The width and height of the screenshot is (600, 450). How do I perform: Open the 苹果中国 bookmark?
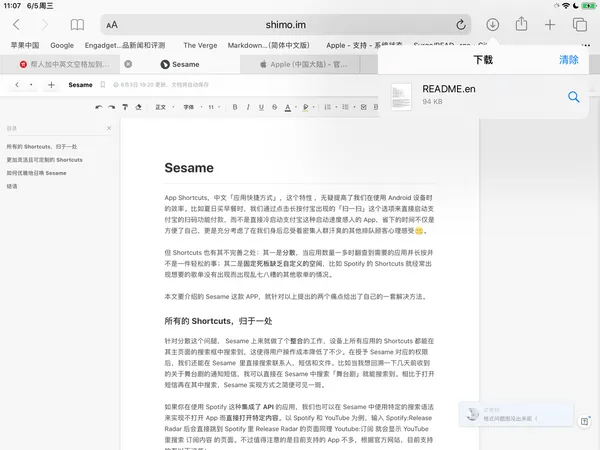(x=25, y=45)
